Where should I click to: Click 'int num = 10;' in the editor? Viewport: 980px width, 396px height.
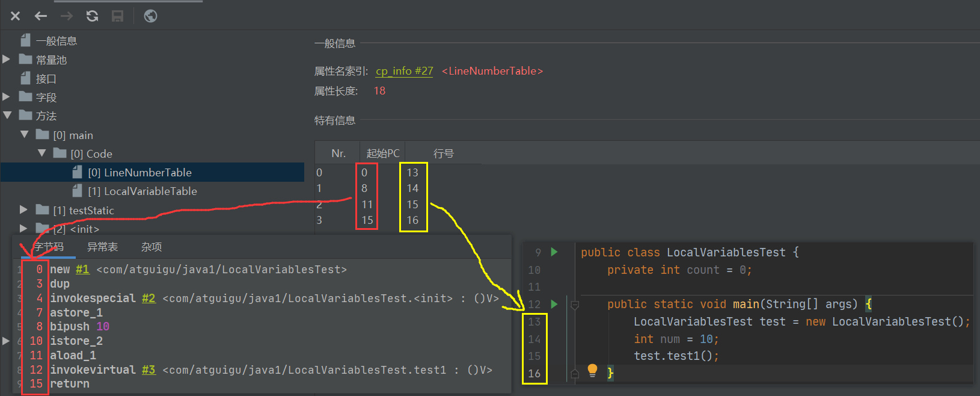pos(676,339)
